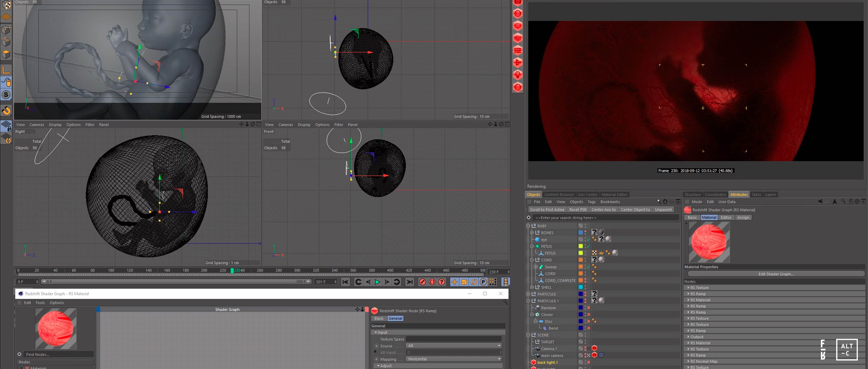Viewport: 868px width, 369px height.
Task: Toggle the eye object green checkmark
Action: (589, 239)
